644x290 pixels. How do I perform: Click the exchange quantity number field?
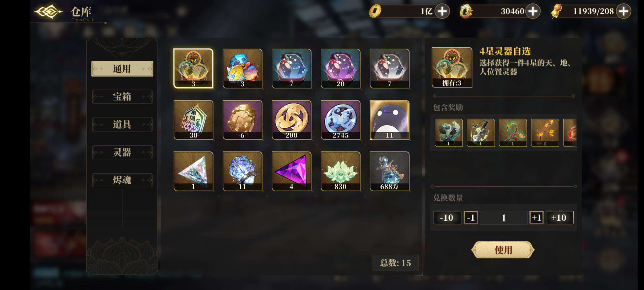503,217
